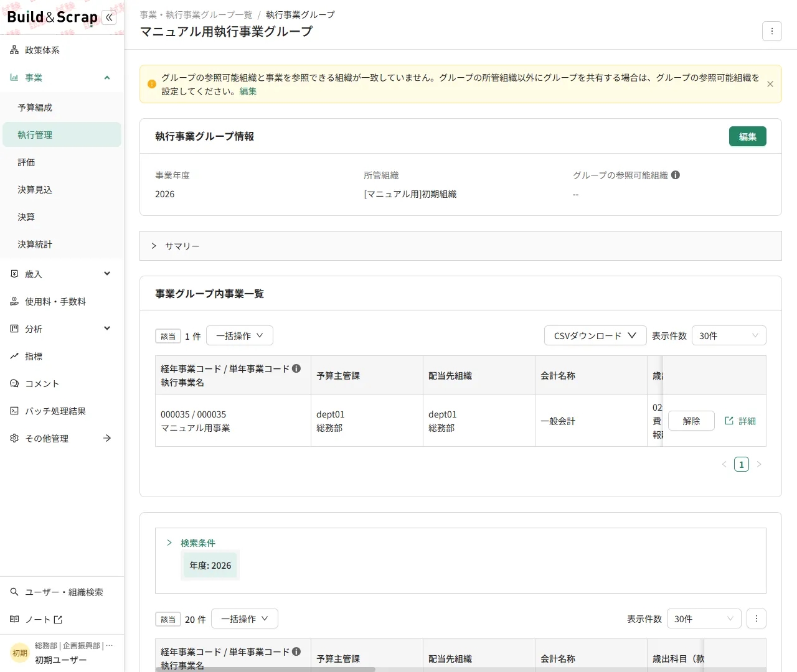Expand the 検索条件 panel
Screen dimensions: 797x672
pyautogui.click(x=191, y=543)
